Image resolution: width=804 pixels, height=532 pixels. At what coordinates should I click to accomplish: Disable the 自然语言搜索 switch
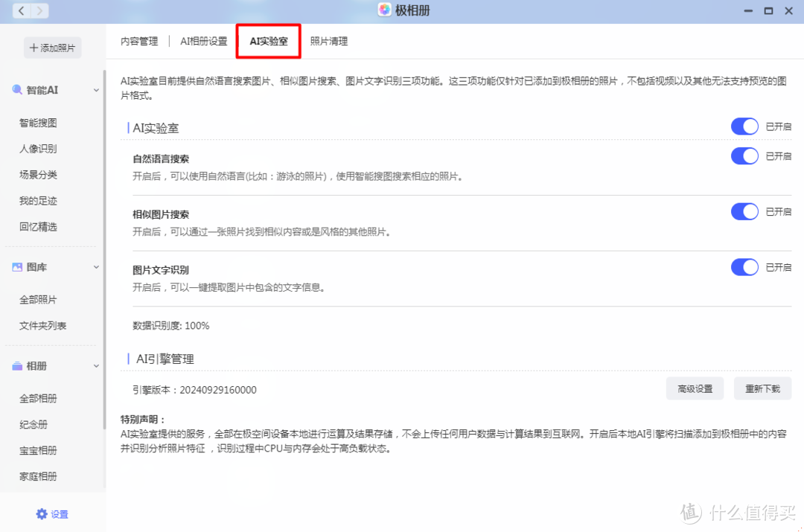point(744,156)
